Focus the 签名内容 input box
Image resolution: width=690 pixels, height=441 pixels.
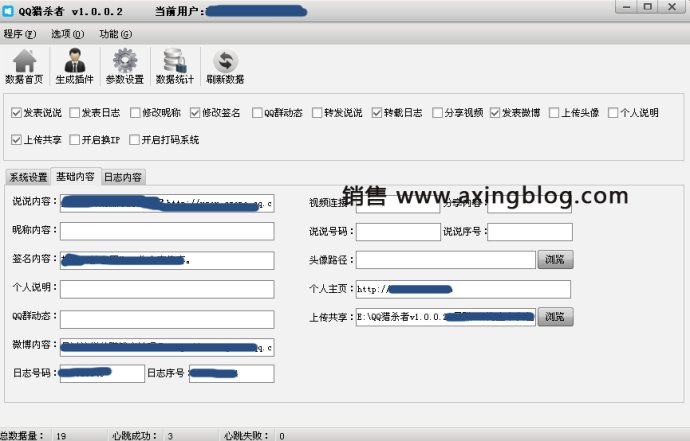(x=167, y=261)
